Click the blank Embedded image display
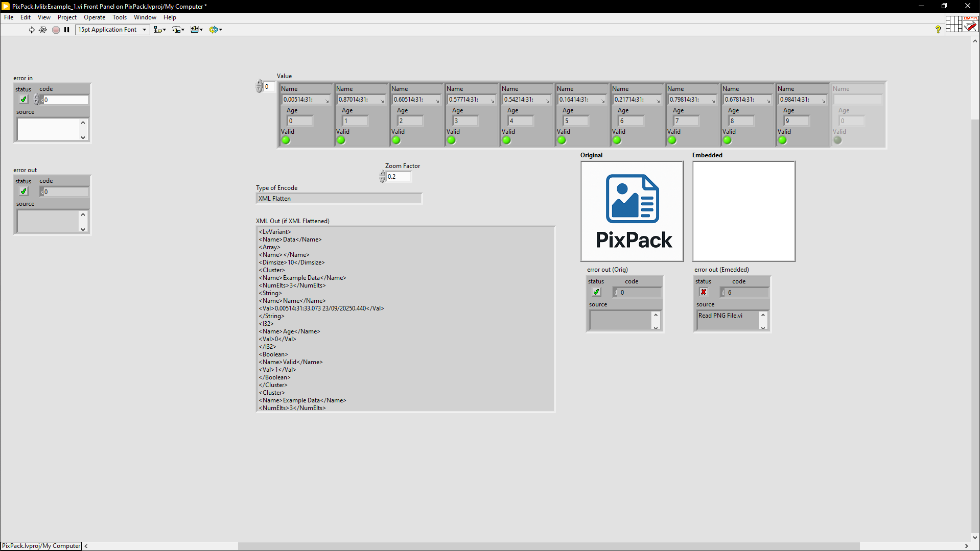 tap(744, 211)
